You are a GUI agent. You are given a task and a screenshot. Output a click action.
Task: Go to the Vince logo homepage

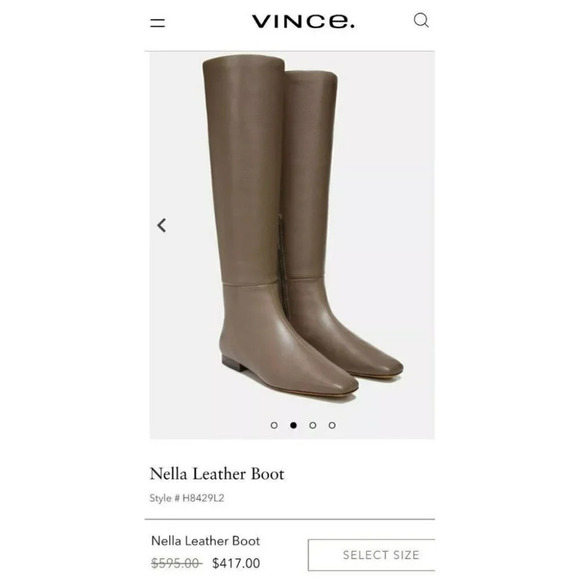click(303, 21)
